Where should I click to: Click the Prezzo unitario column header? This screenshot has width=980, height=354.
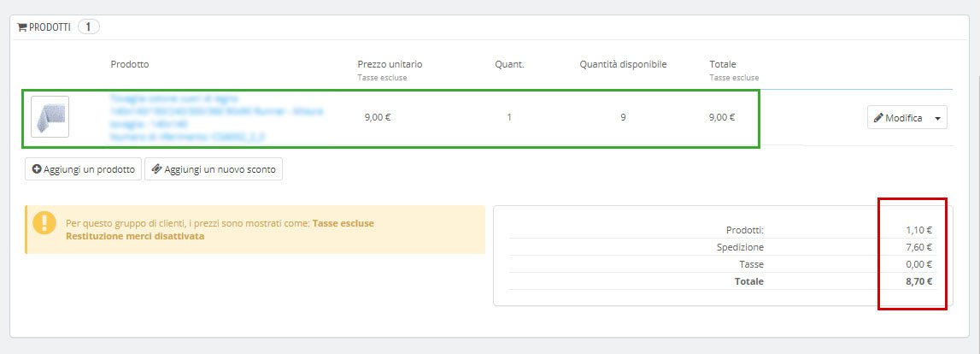click(x=390, y=64)
